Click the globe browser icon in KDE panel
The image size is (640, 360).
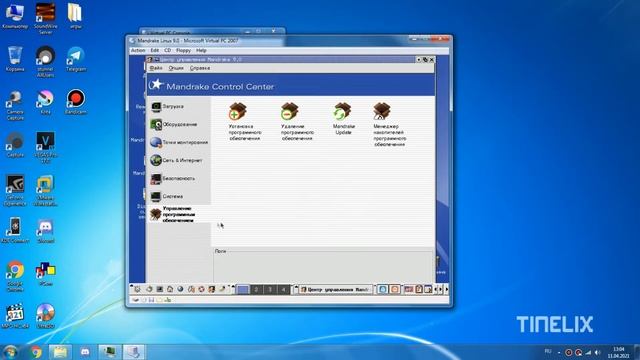[180, 289]
